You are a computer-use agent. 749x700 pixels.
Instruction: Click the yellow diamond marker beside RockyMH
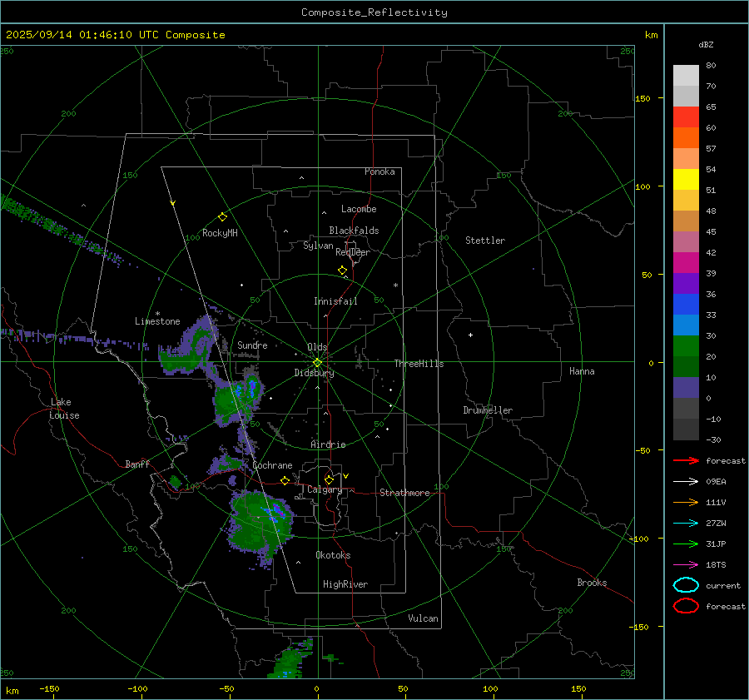[x=222, y=217]
